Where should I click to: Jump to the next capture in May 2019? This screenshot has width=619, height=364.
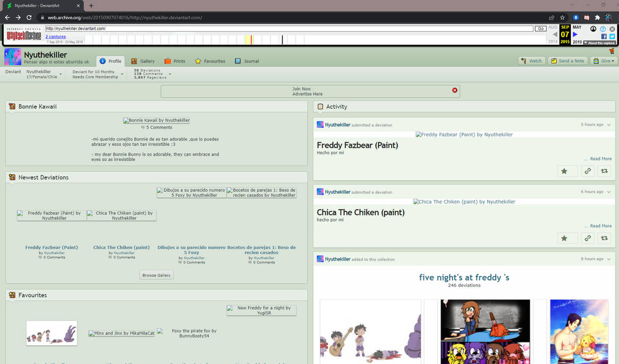(575, 34)
